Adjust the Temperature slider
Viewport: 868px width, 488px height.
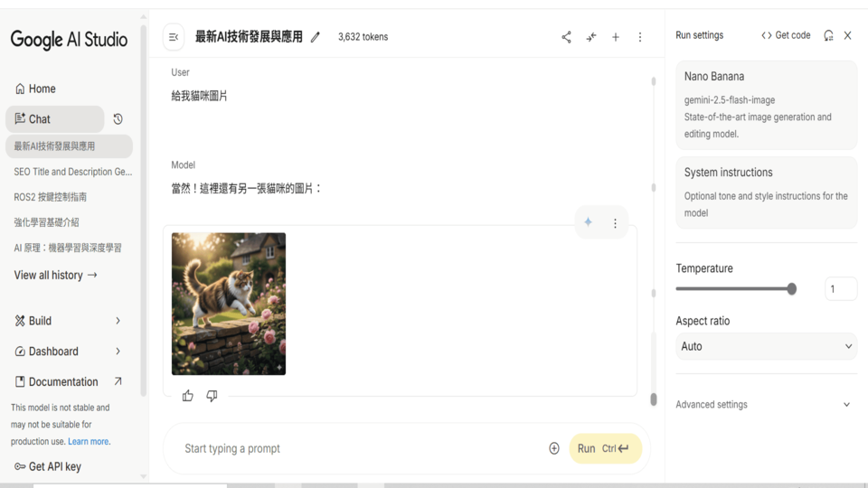coord(791,289)
